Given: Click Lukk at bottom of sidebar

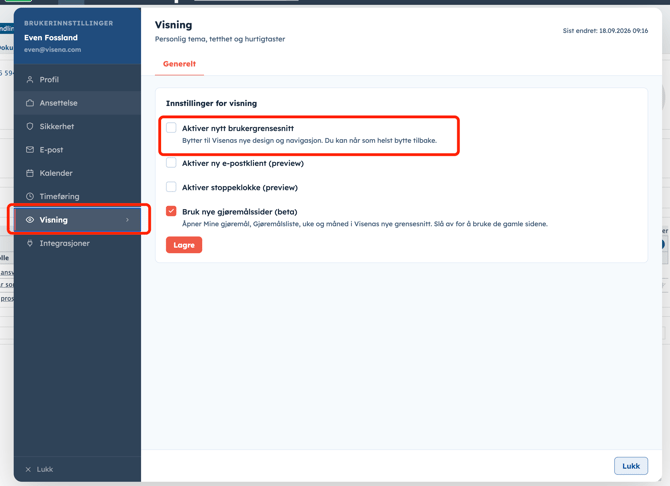Looking at the screenshot, I should (x=45, y=469).
